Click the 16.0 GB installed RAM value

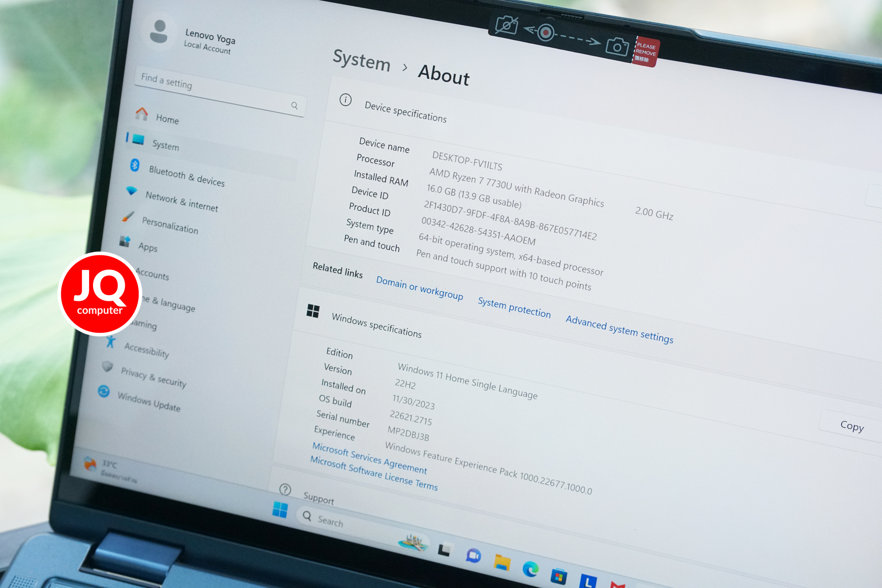(474, 196)
